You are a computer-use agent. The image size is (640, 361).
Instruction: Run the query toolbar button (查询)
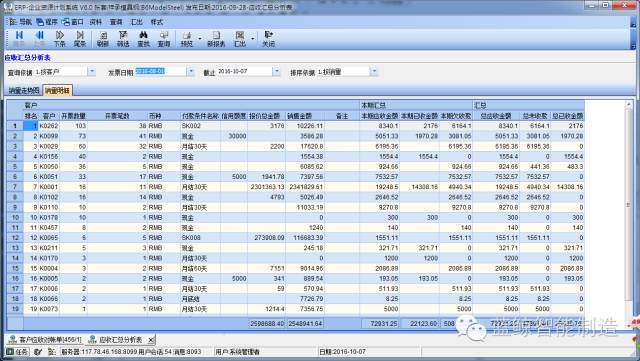[164, 39]
